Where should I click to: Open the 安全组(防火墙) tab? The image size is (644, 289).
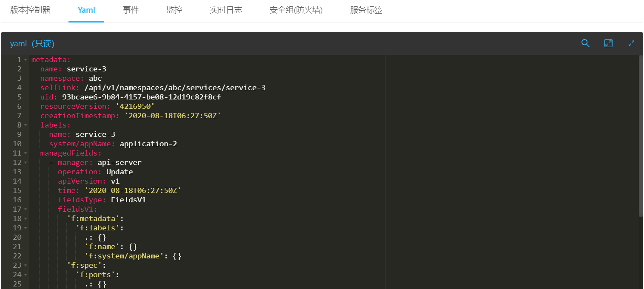click(x=296, y=10)
